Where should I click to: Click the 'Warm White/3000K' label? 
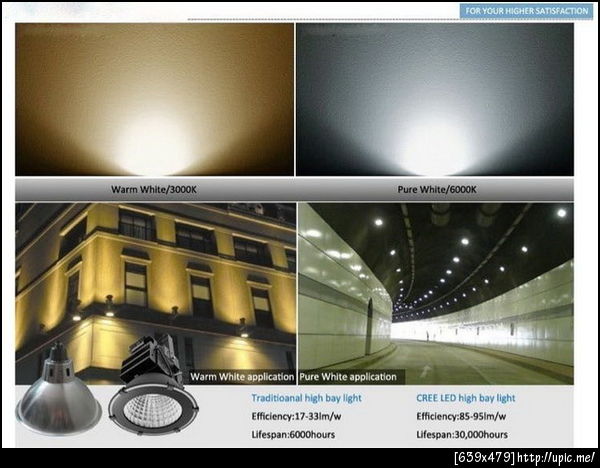point(154,189)
